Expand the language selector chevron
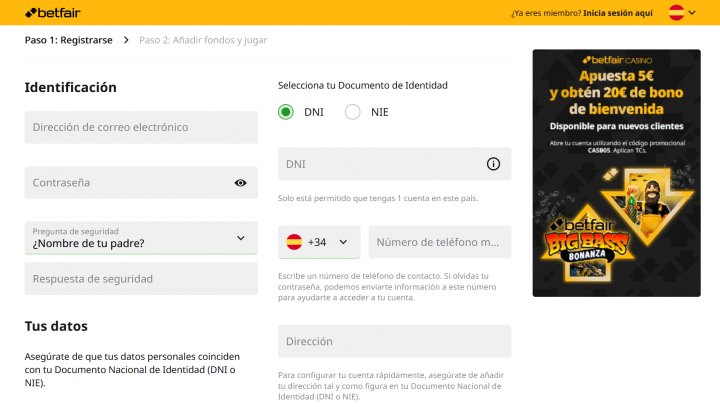 [692, 13]
